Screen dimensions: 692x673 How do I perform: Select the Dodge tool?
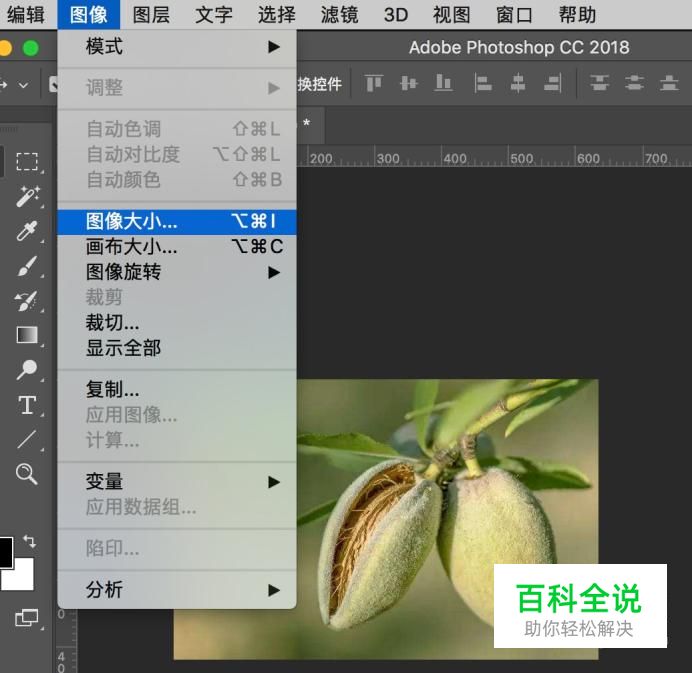point(26,369)
